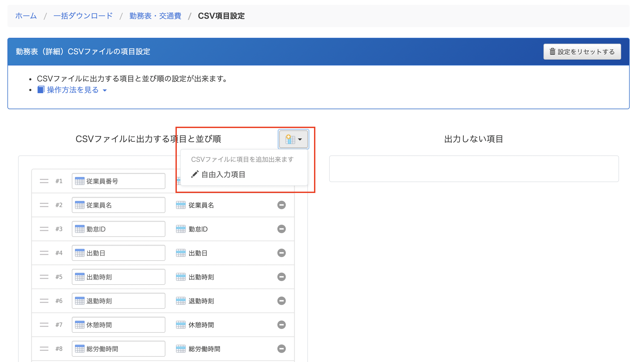Click the remove icon beside 退勤時刻
Screen dimensions: 644x362
281,301
